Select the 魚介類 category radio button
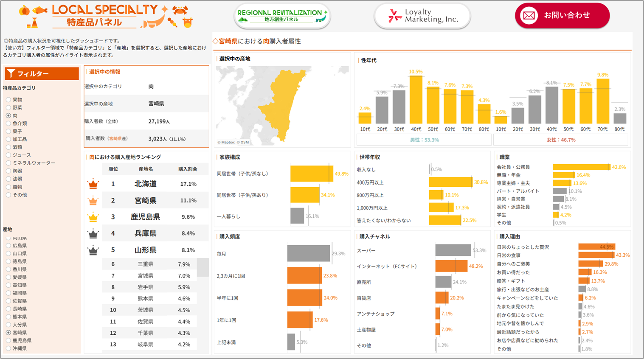 coord(8,123)
